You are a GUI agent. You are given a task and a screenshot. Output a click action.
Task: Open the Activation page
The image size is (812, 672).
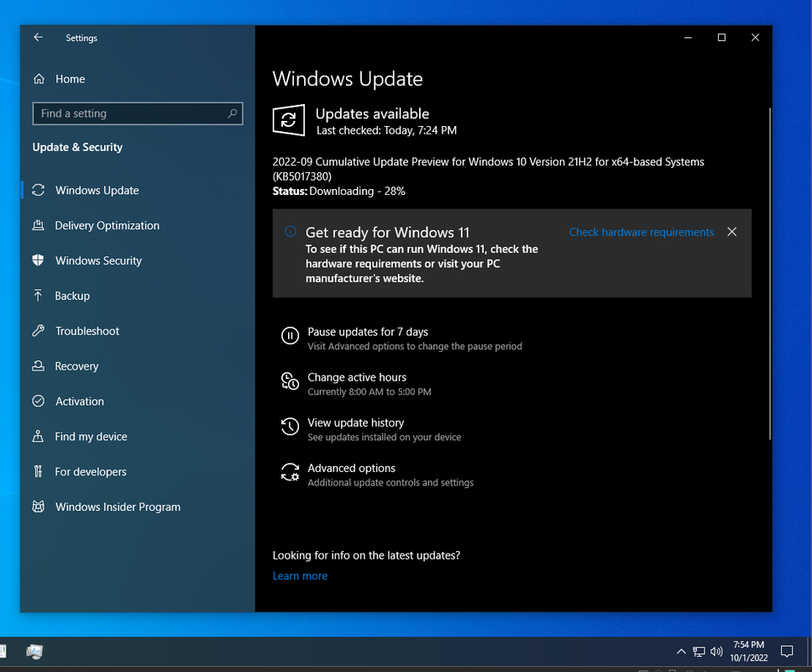pos(79,402)
